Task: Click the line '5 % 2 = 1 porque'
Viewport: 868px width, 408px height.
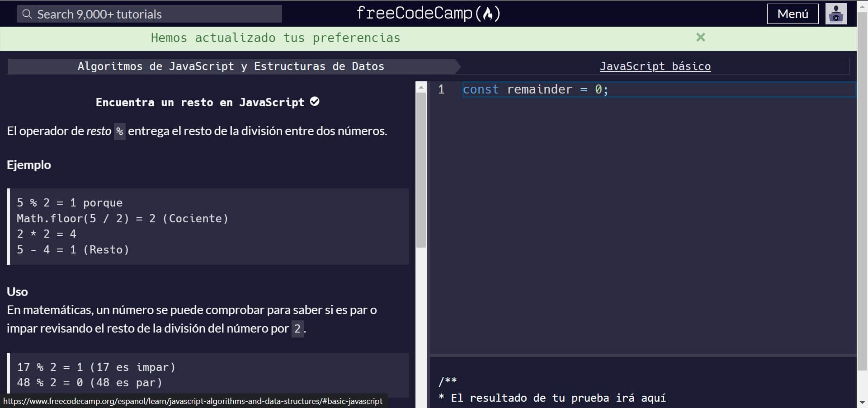Action: tap(70, 203)
